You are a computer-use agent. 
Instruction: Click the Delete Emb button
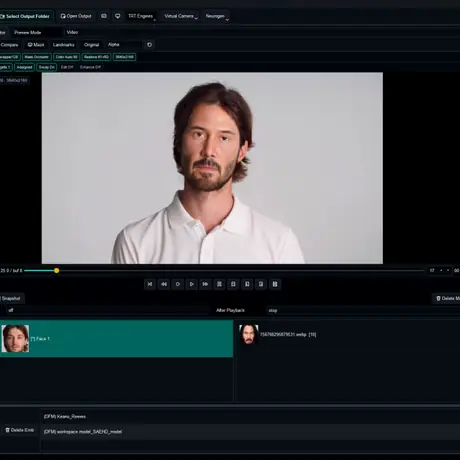(x=20, y=430)
